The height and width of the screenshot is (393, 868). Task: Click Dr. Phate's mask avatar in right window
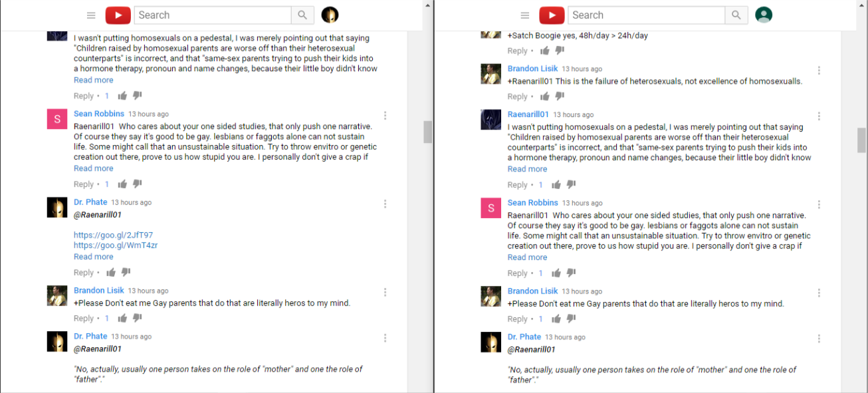[x=491, y=342]
